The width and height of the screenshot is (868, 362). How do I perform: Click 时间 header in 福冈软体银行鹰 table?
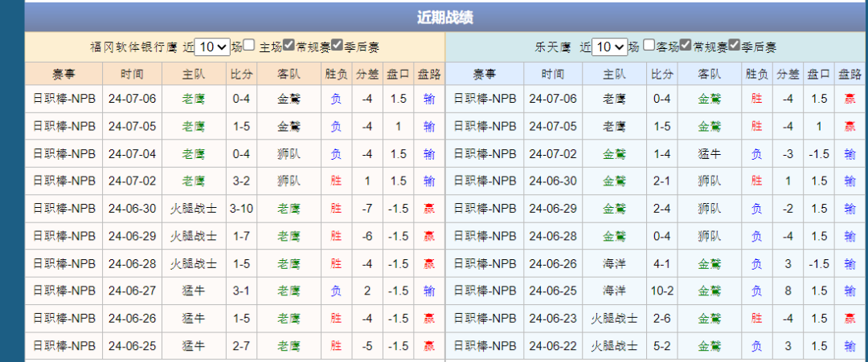pos(133,74)
